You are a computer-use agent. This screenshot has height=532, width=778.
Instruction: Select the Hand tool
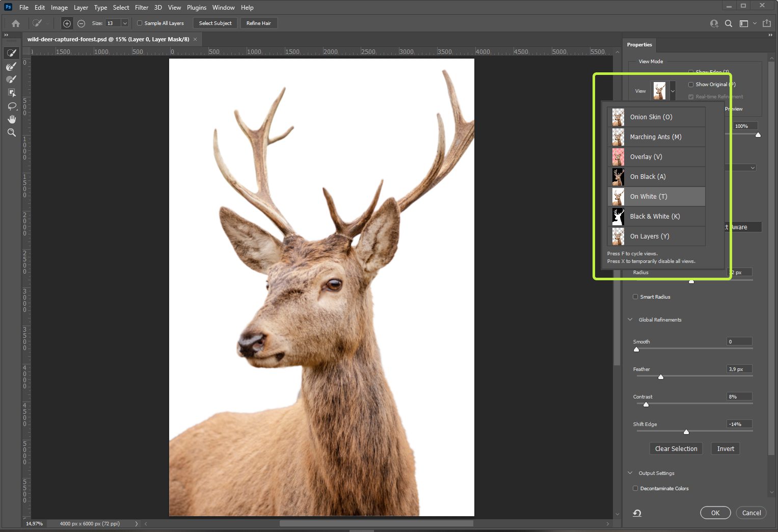click(11, 119)
